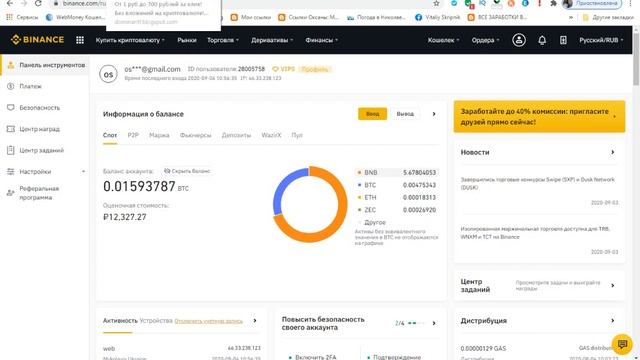Image resolution: width=640 pixels, height=360 pixels.
Task: Open the notifications bell icon
Action: point(542,40)
